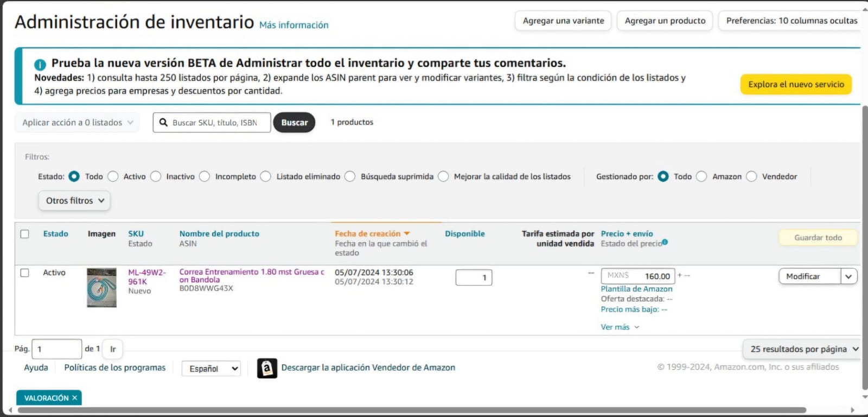Image resolution: width=868 pixels, height=417 pixels.
Task: Select the Búsqueda suprimida filter
Action: (350, 176)
